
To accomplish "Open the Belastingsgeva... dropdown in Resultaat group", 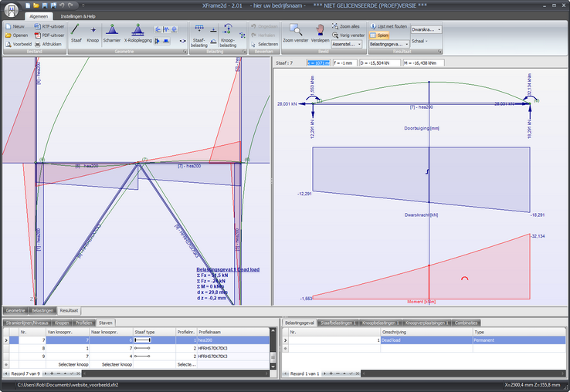I will (389, 44).
